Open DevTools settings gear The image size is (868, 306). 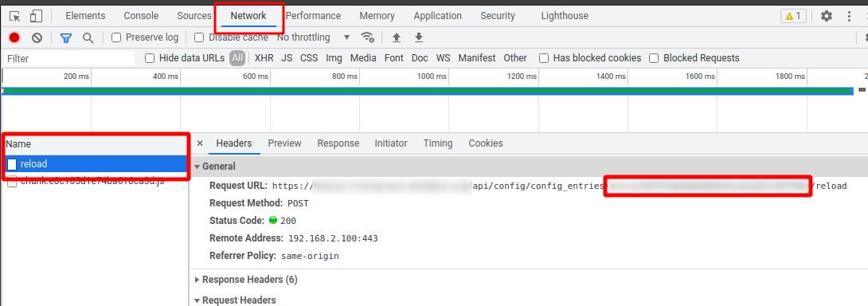827,16
